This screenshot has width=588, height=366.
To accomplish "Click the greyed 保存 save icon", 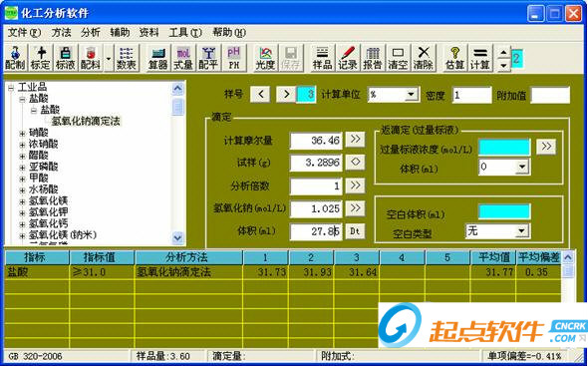I will tap(291, 58).
